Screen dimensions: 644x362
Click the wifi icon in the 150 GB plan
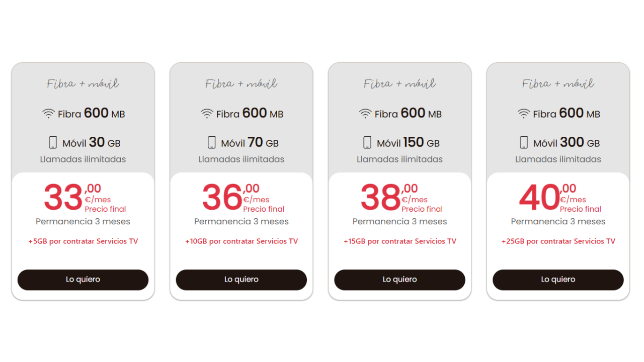pos(365,114)
